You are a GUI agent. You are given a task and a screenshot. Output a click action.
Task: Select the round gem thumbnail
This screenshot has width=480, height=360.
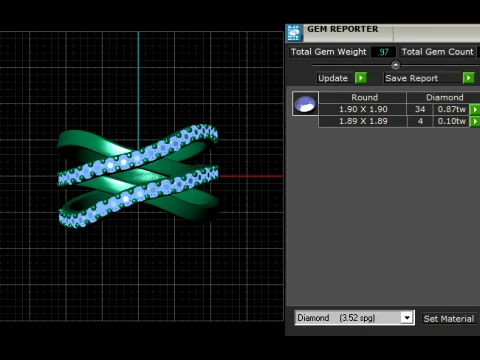(305, 104)
